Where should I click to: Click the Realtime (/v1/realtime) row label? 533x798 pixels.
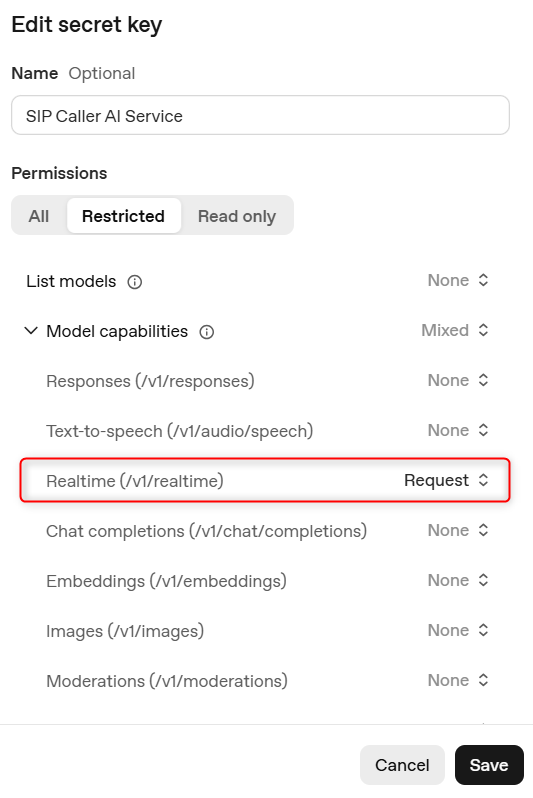[x=135, y=481]
